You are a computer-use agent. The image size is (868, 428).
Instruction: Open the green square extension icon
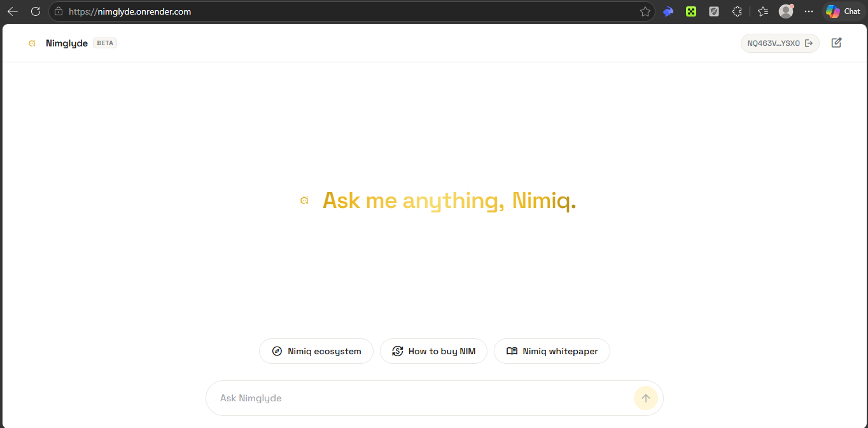[x=691, y=11]
